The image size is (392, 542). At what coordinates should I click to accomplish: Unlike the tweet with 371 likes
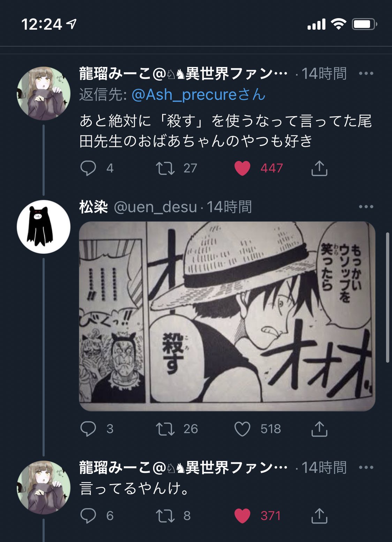click(x=242, y=516)
